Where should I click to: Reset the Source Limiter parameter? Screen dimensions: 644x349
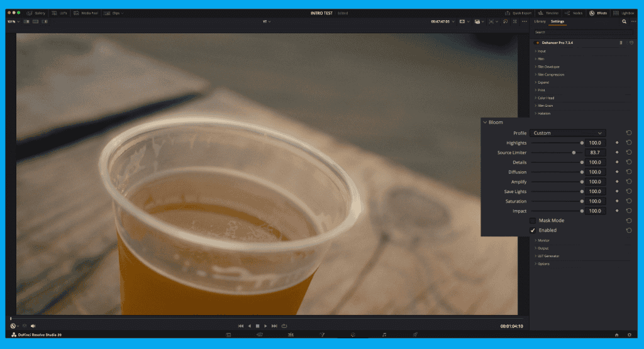[628, 153]
